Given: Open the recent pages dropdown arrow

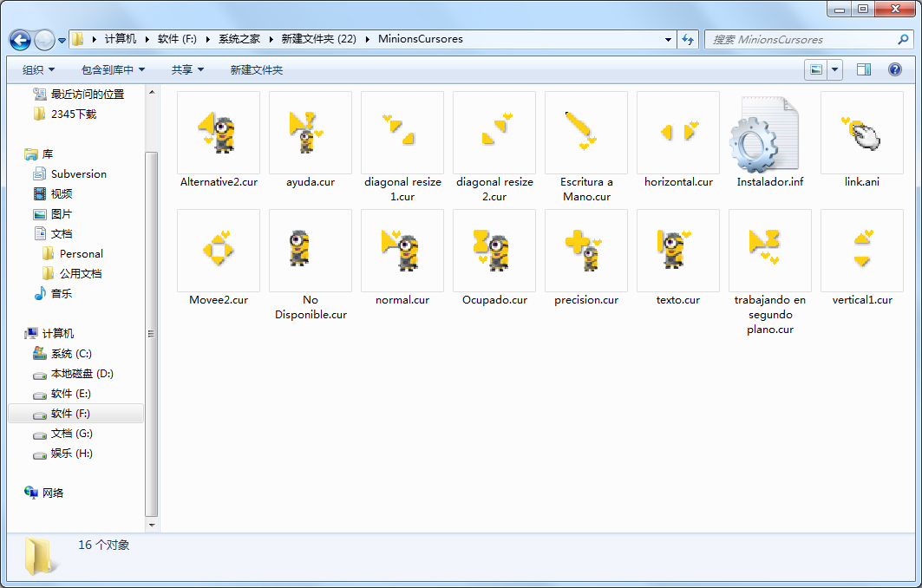Looking at the screenshot, I should 62,41.
